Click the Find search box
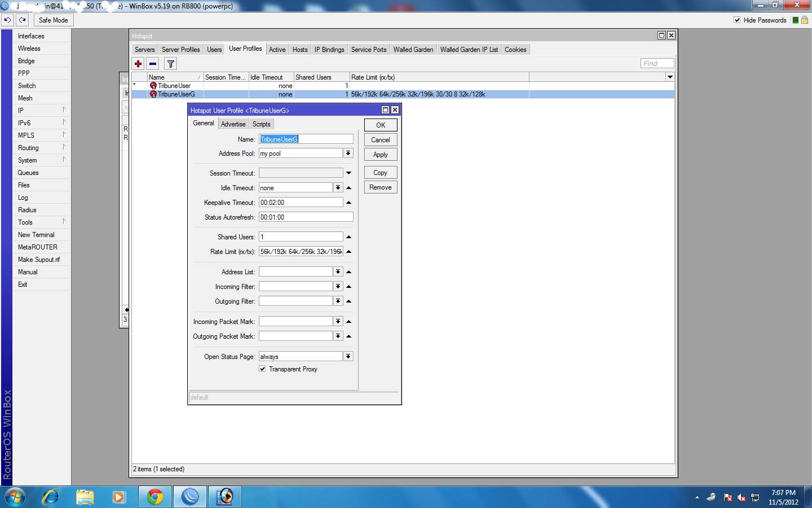 pos(657,64)
